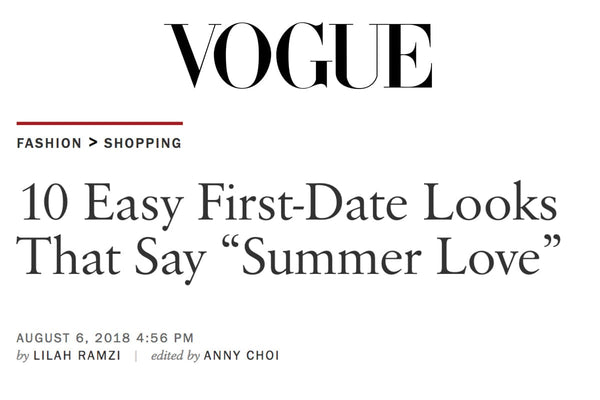This screenshot has width=600, height=400.
Task: Click the vertical divider between author and editor
Action: 136,356
